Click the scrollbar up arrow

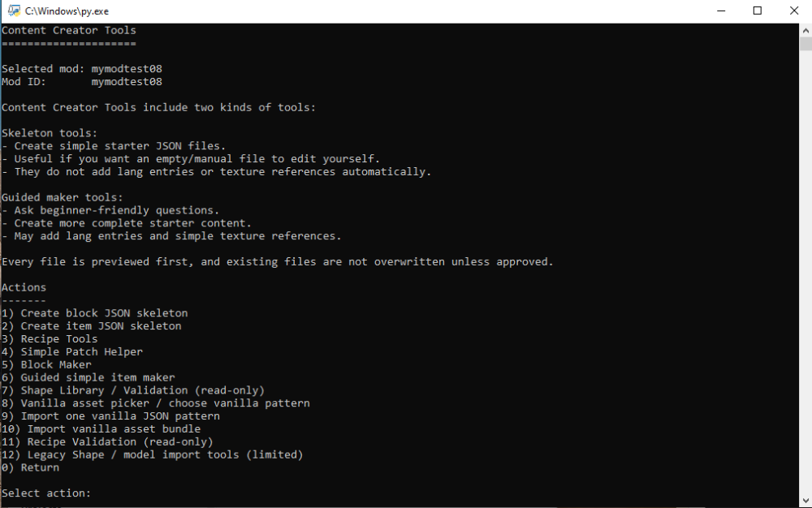[x=806, y=31]
